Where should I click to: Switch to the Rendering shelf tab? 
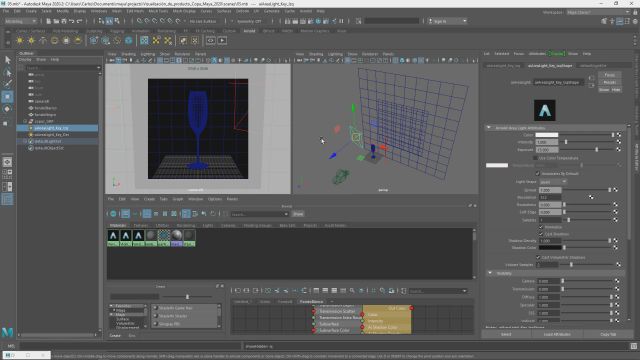166,31
